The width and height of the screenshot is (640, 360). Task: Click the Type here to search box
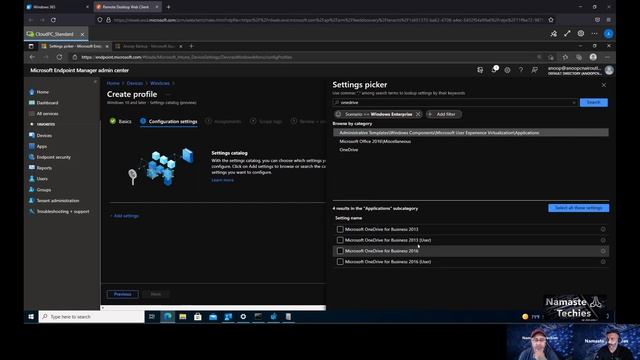coord(91,317)
